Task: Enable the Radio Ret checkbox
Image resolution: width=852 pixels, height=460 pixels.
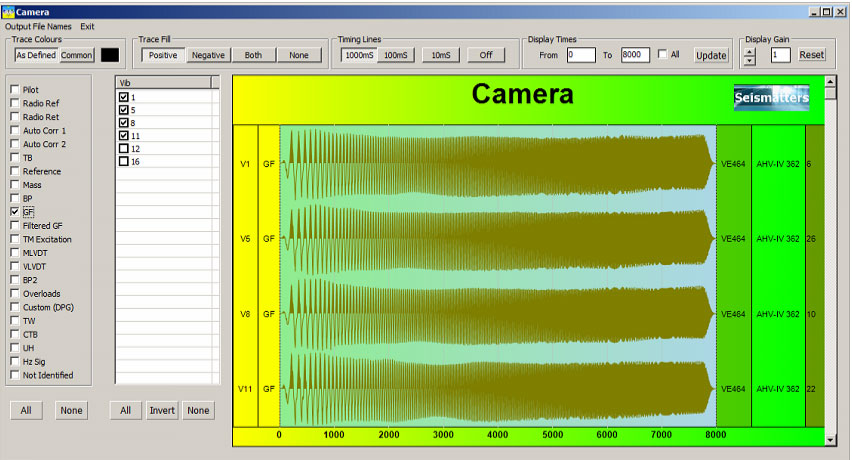Action: (x=15, y=117)
